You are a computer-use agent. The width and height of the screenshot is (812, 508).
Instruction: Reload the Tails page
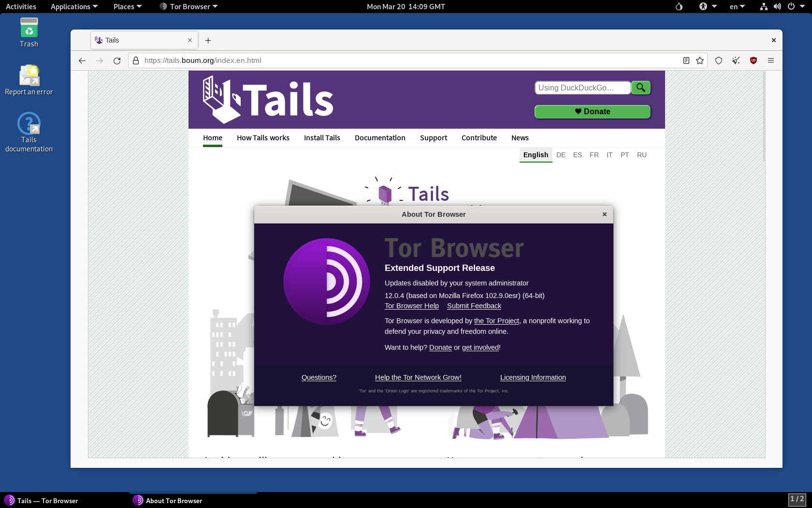pyautogui.click(x=117, y=60)
